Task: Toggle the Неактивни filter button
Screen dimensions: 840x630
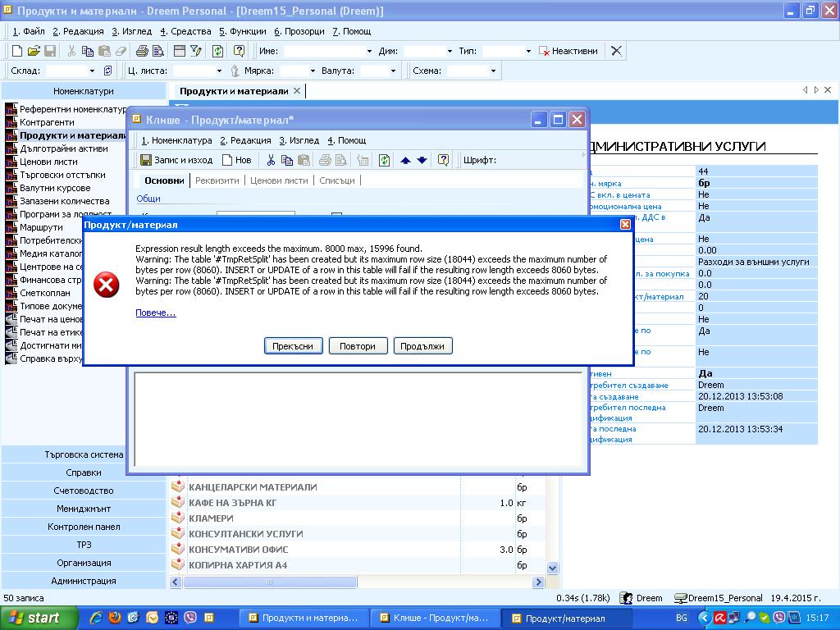Action: click(568, 51)
